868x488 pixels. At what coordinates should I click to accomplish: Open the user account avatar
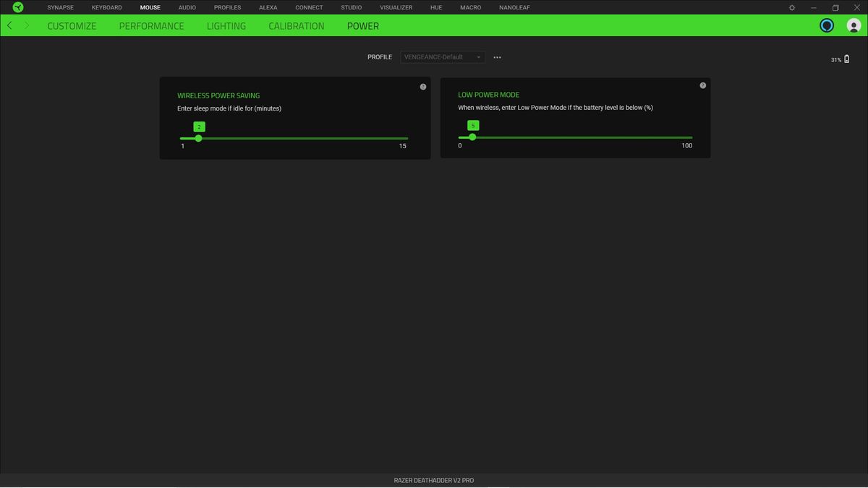pos(854,25)
